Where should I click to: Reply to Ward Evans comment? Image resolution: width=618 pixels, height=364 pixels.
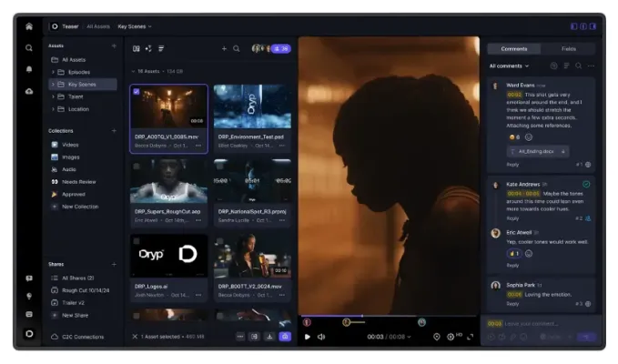[512, 165]
